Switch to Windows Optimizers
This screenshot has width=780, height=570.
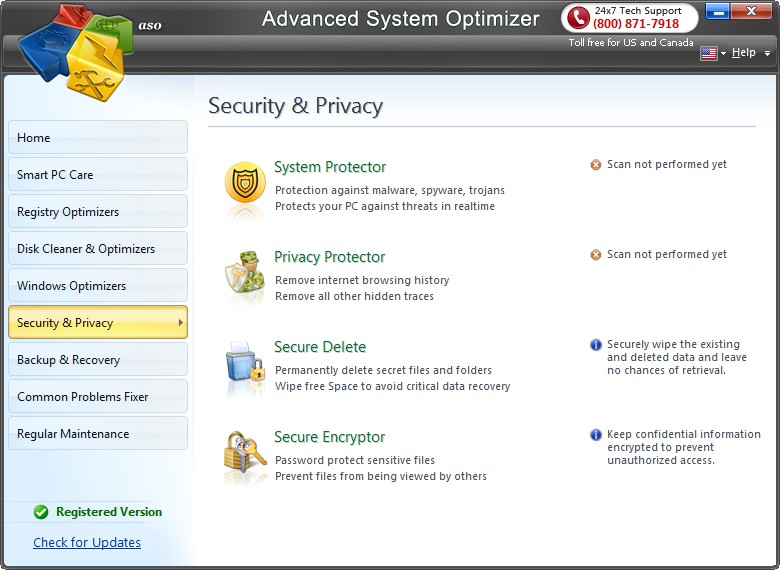(98, 285)
